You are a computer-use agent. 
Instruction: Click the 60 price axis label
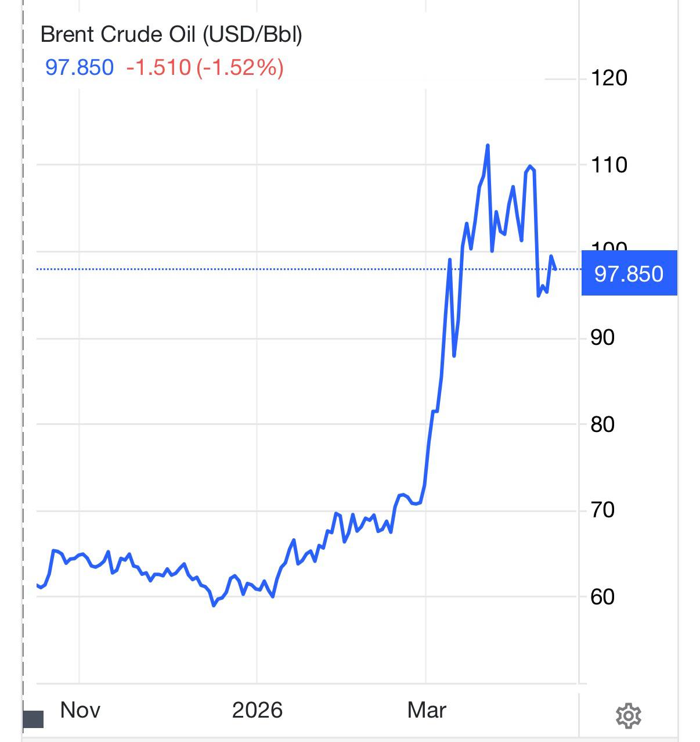[602, 596]
